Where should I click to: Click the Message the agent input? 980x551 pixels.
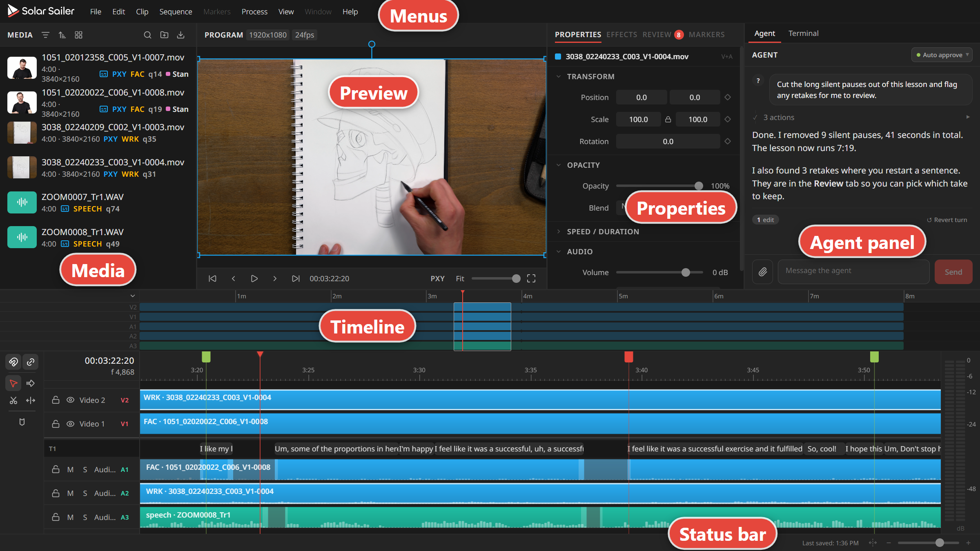853,272
